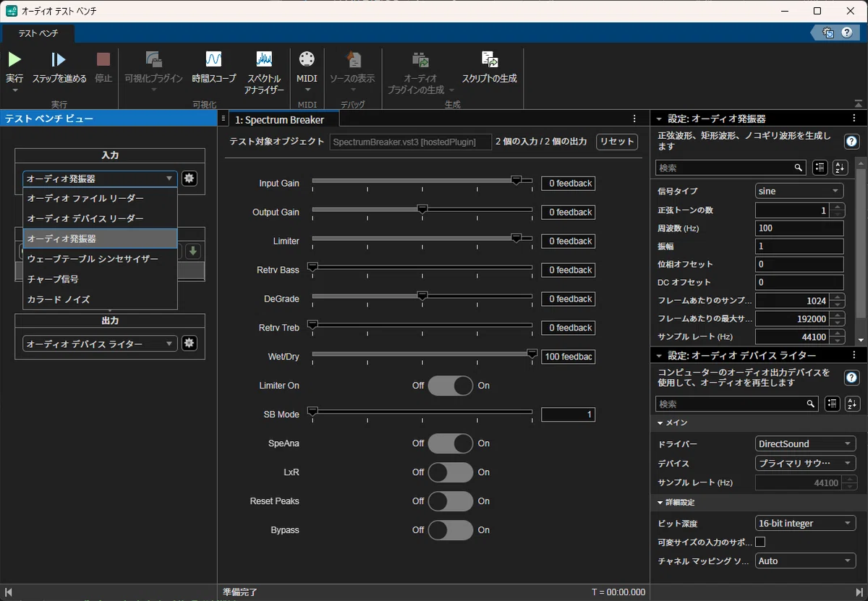Click the 実行 dropdown arrow below Run
Viewport: 868px width, 601px height.
tap(14, 90)
